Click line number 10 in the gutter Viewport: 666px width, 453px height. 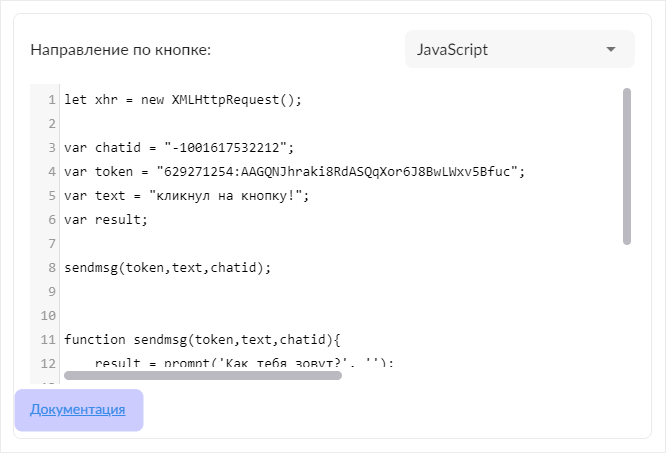[47, 316]
